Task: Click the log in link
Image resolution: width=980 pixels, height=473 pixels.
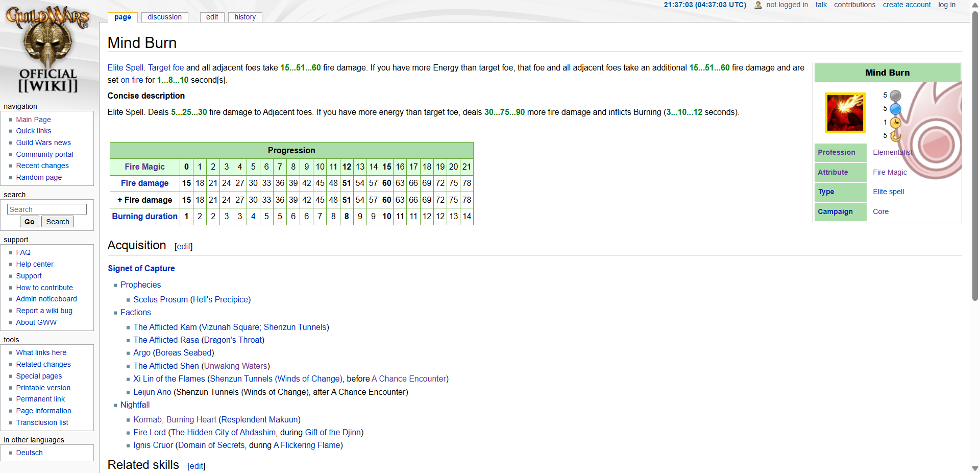Action: pos(947,5)
